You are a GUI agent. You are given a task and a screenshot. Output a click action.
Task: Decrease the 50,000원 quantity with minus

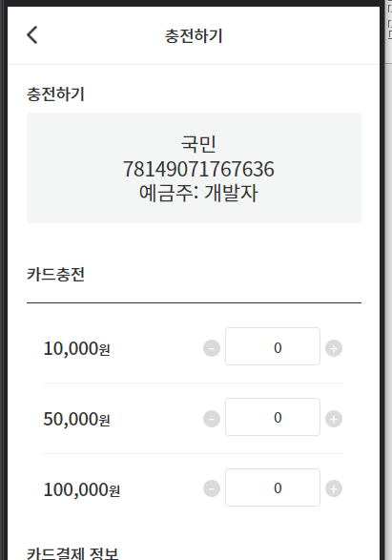pos(212,419)
